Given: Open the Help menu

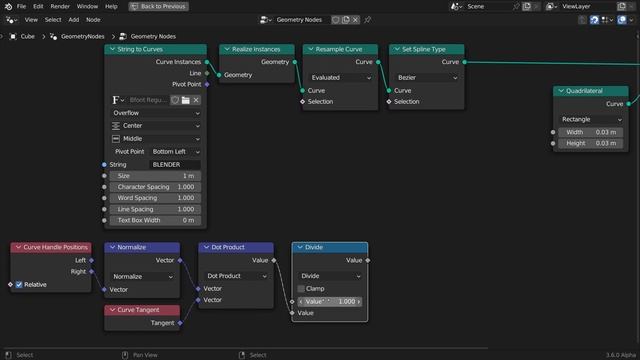Looking at the screenshot, I should pos(111,7).
